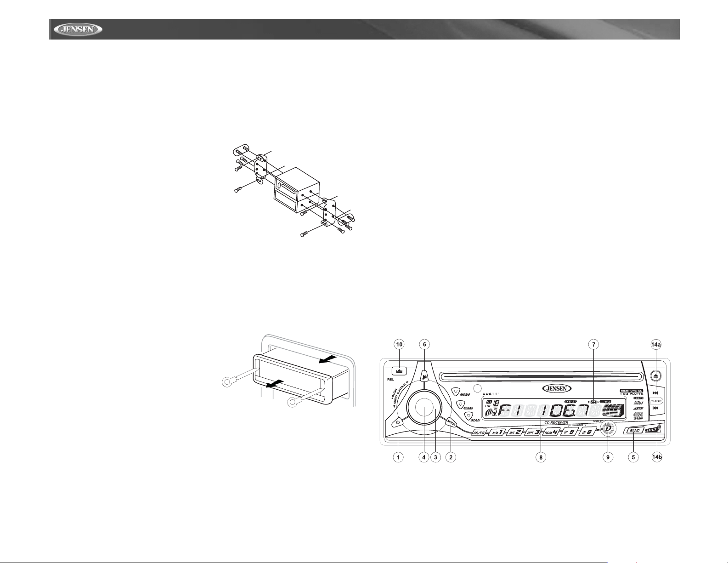Click the round D display button
This screenshot has height=563, width=728.
pyautogui.click(x=608, y=428)
